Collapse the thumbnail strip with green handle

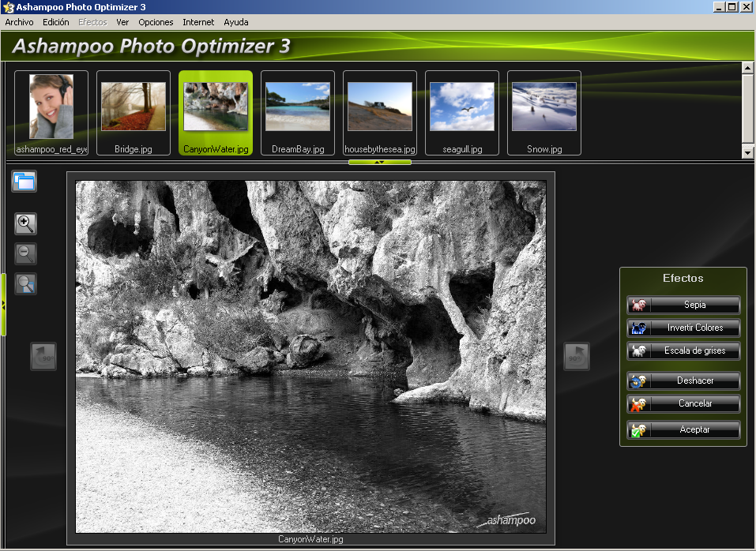pyautogui.click(x=380, y=163)
